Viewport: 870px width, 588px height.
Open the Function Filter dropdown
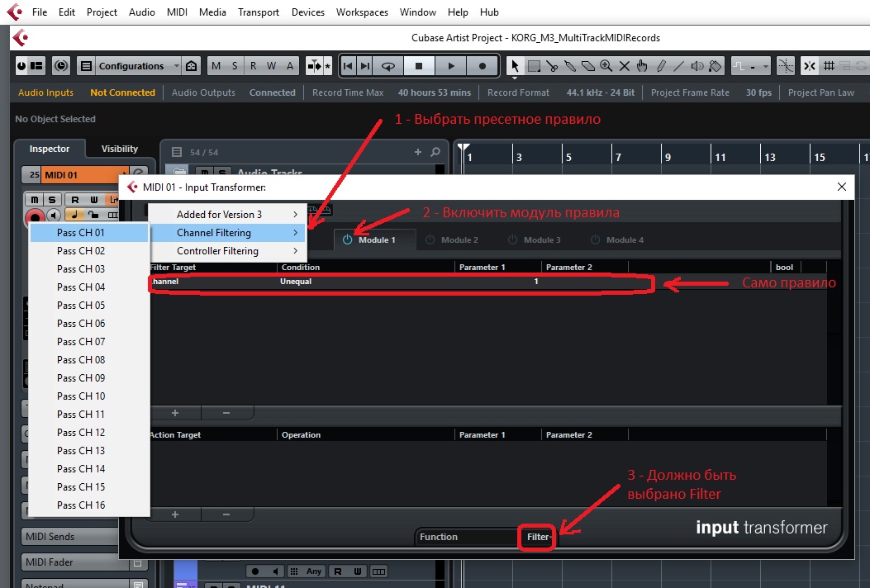coord(537,537)
